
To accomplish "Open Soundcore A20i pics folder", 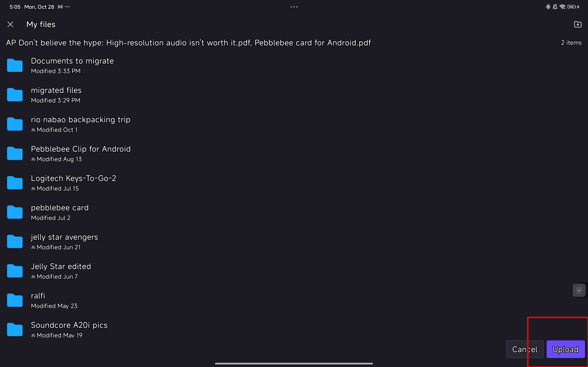I will pos(69,329).
